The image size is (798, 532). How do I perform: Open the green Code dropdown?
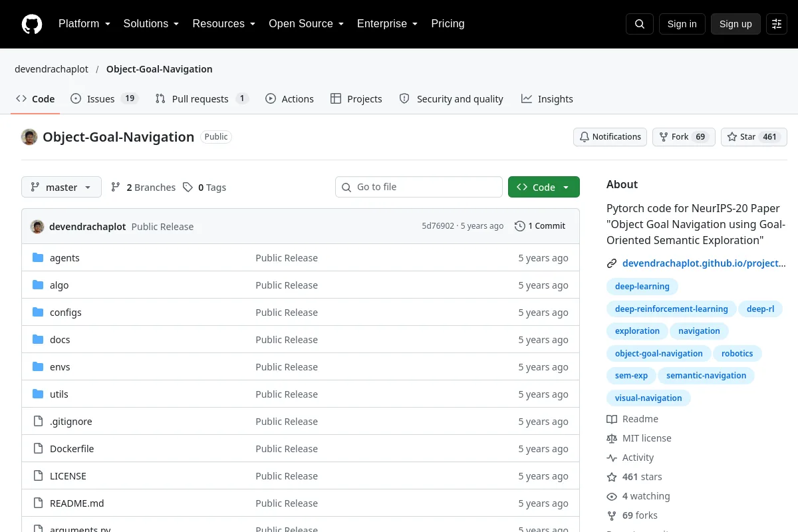[x=544, y=188]
